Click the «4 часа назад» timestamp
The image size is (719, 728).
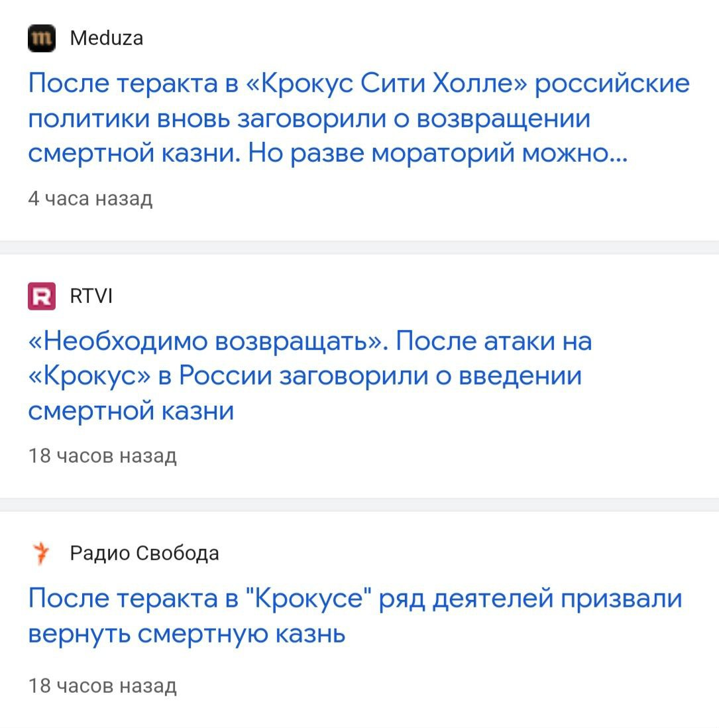pyautogui.click(x=90, y=199)
